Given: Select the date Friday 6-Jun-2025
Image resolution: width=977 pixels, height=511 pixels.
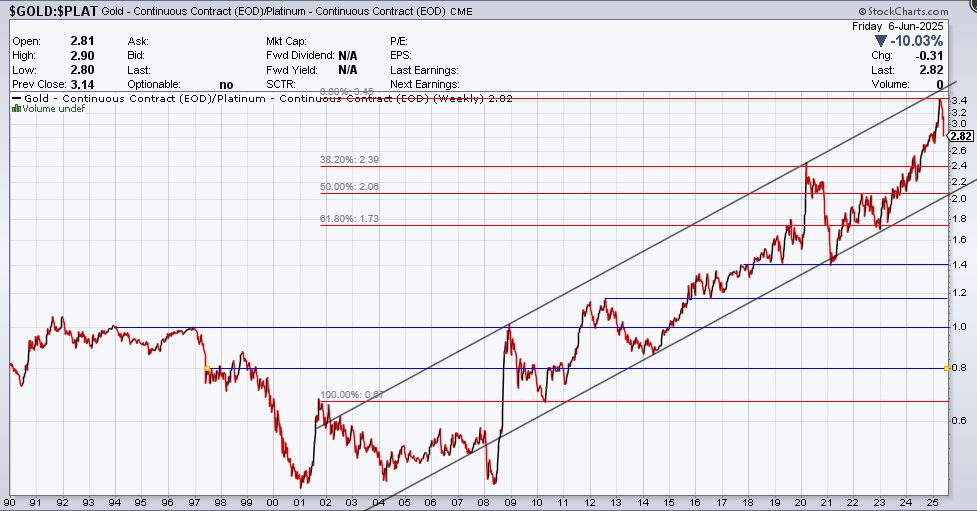Looking at the screenshot, I should [898, 26].
